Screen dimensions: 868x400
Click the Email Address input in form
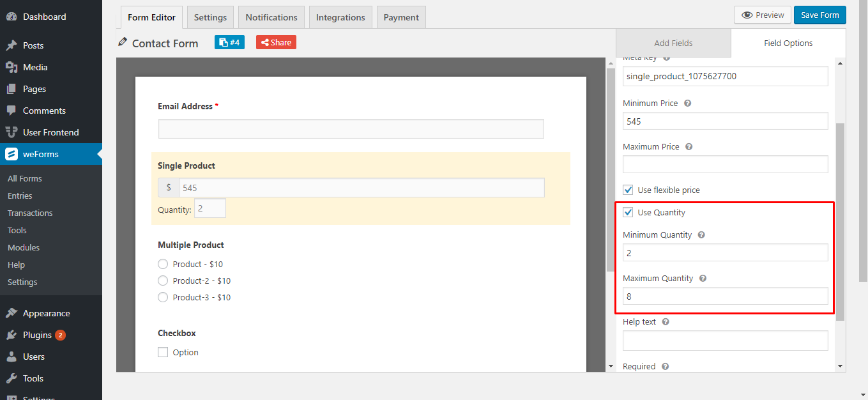pos(351,128)
